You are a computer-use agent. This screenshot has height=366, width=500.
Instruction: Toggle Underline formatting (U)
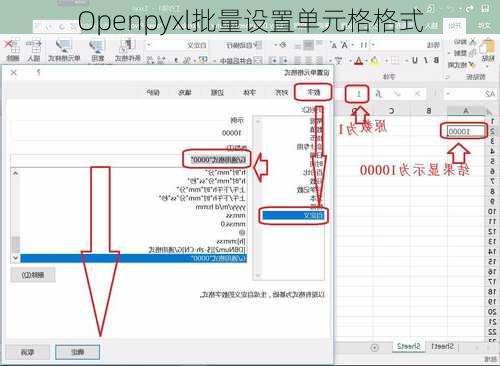tap(415, 60)
